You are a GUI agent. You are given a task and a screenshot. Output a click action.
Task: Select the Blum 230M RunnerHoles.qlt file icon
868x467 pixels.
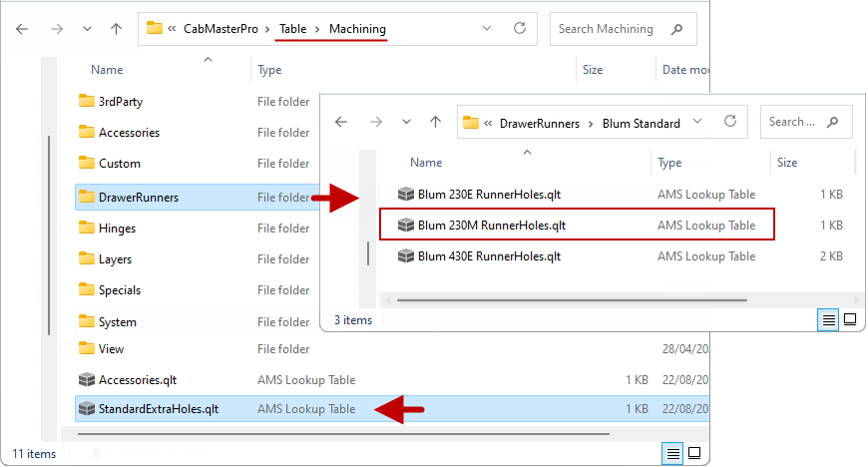click(x=406, y=225)
